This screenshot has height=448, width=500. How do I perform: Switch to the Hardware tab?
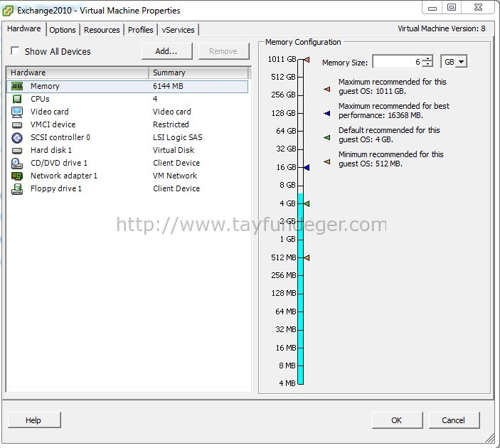tap(24, 28)
